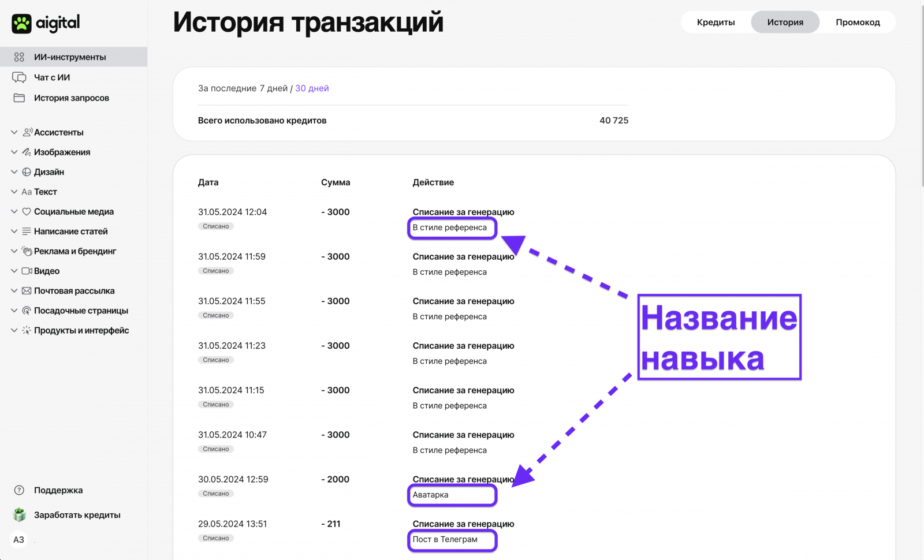Click the date 30.05.2024 12:59
The width and height of the screenshot is (924, 560).
pyautogui.click(x=233, y=479)
